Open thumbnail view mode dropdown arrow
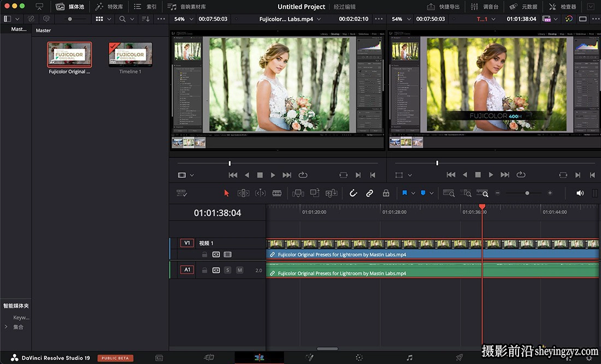 point(109,19)
